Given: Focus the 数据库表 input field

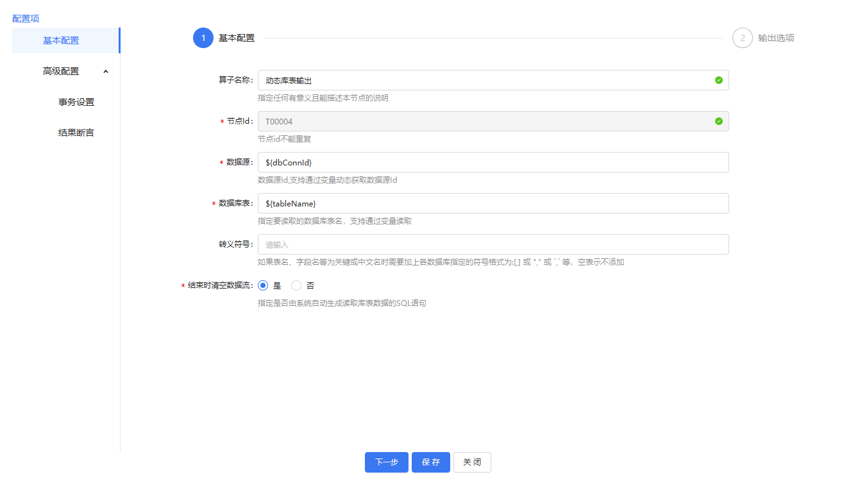Looking at the screenshot, I should point(493,203).
